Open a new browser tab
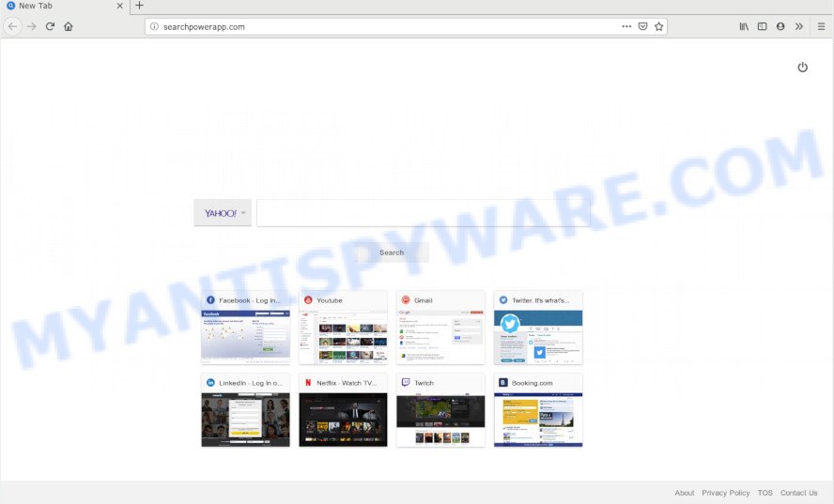 coord(139,6)
